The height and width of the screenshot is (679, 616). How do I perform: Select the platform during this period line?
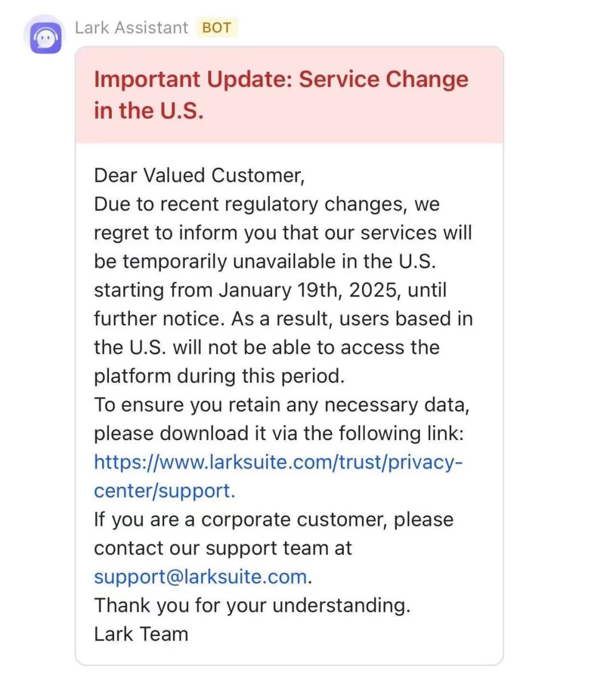click(x=220, y=377)
